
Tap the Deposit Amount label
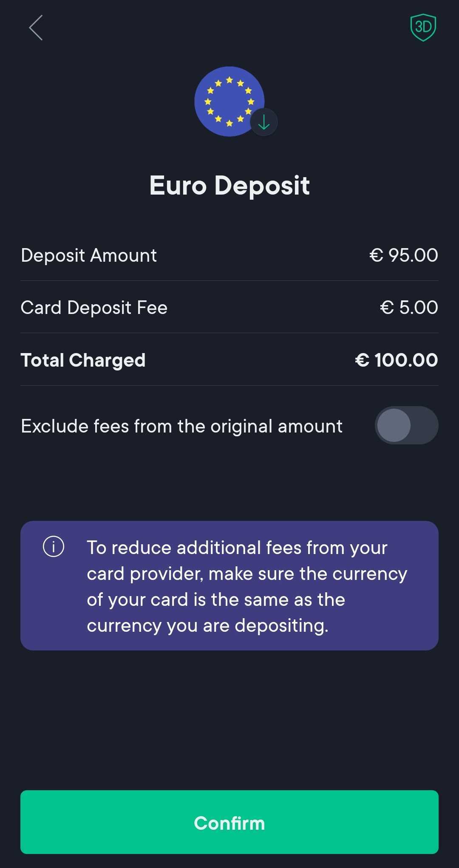[89, 255]
